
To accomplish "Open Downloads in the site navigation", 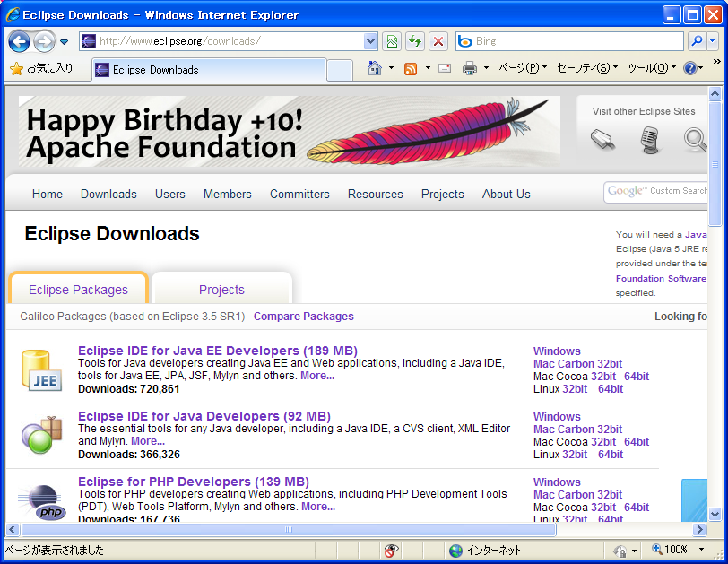I will (x=108, y=194).
